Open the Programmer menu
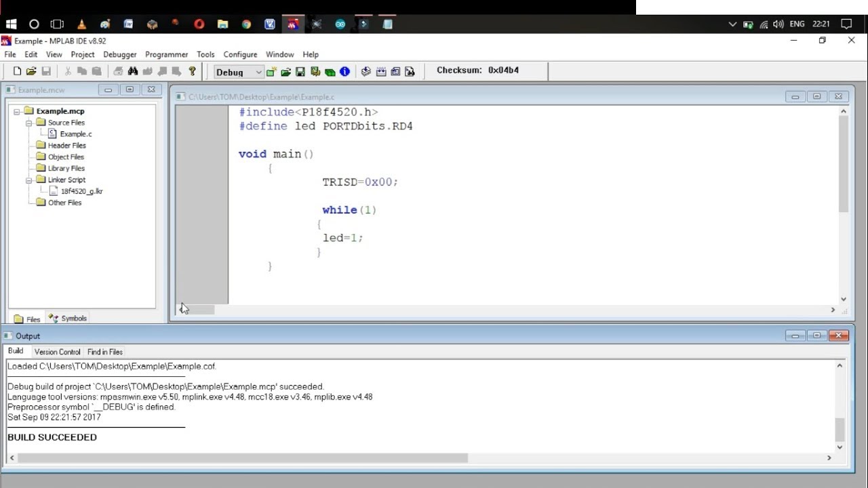Viewport: 868px width, 488px height. tap(166, 54)
